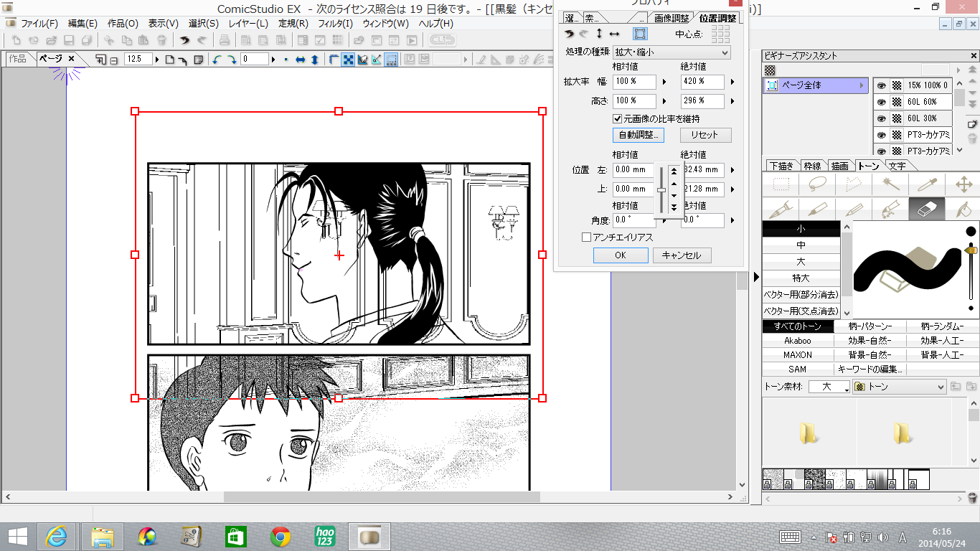Click the リセット button
This screenshot has width=980, height=551.
coord(705,135)
